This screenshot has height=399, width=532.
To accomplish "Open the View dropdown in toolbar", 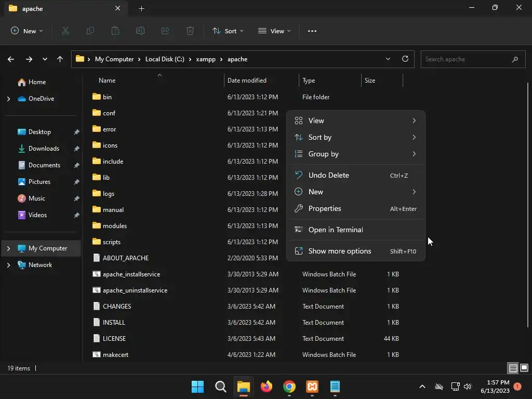I will click(x=274, y=31).
